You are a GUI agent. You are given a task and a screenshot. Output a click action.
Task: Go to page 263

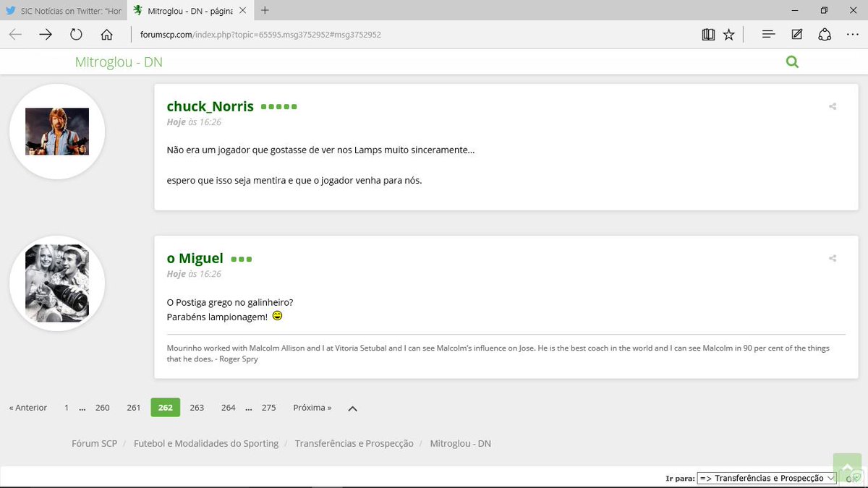coord(197,408)
